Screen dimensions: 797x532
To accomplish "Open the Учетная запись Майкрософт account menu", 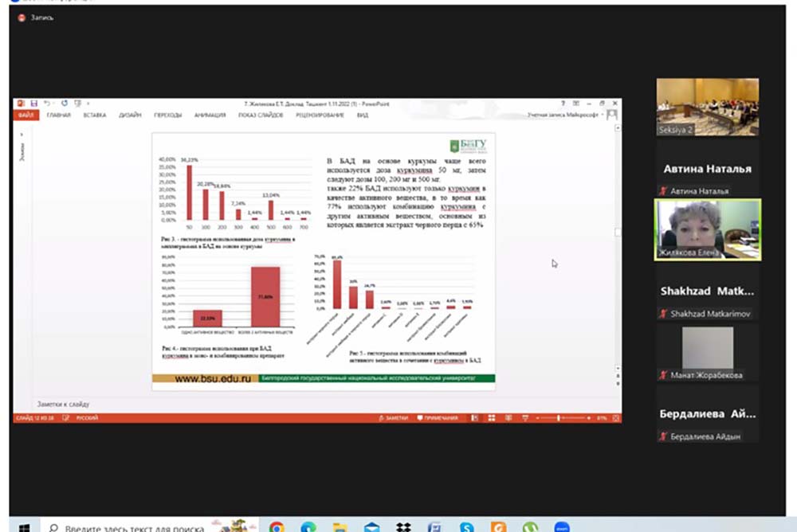I will pyautogui.click(x=564, y=115).
